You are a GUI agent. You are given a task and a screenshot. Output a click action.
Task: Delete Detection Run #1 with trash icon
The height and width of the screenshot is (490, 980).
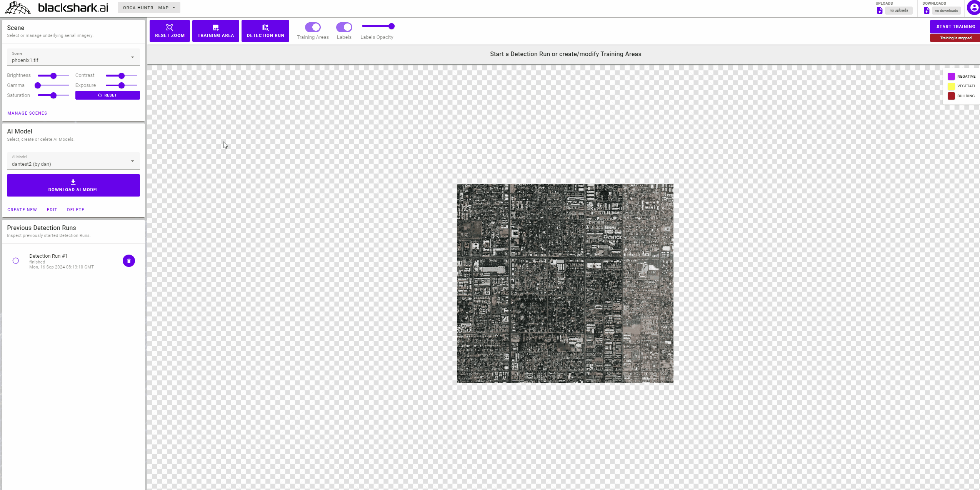point(129,261)
